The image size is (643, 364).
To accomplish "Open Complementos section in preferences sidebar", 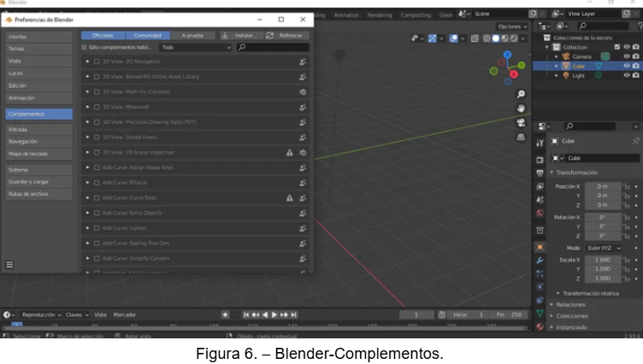I will click(x=39, y=114).
